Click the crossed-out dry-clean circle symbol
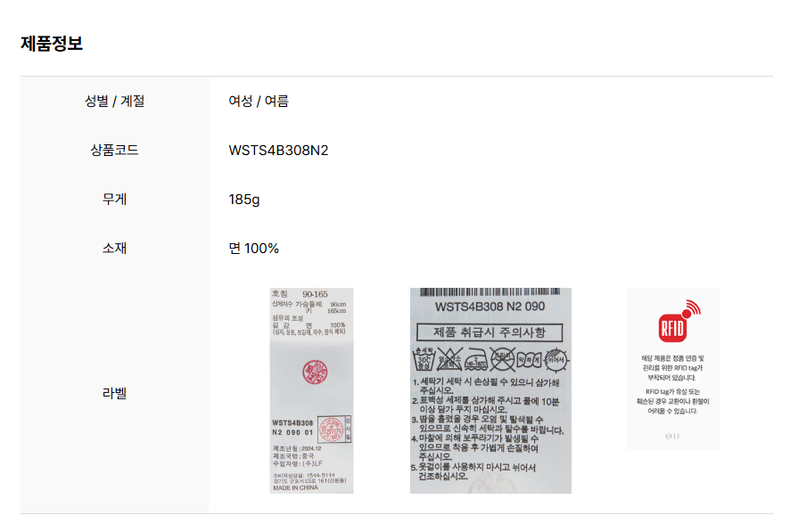 [502, 359]
